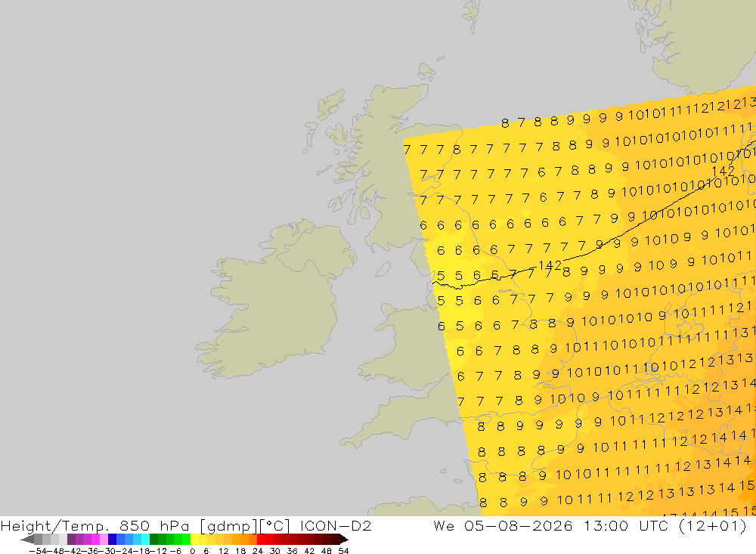The image size is (756, 554).
Task: Click the '13:00' time text
Action: [x=606, y=525]
